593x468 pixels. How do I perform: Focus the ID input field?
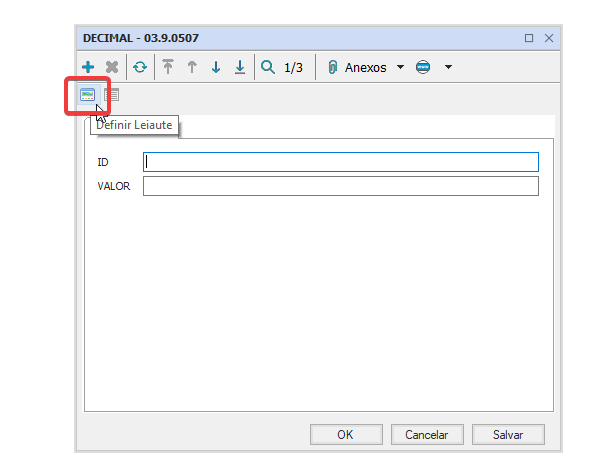(x=341, y=162)
